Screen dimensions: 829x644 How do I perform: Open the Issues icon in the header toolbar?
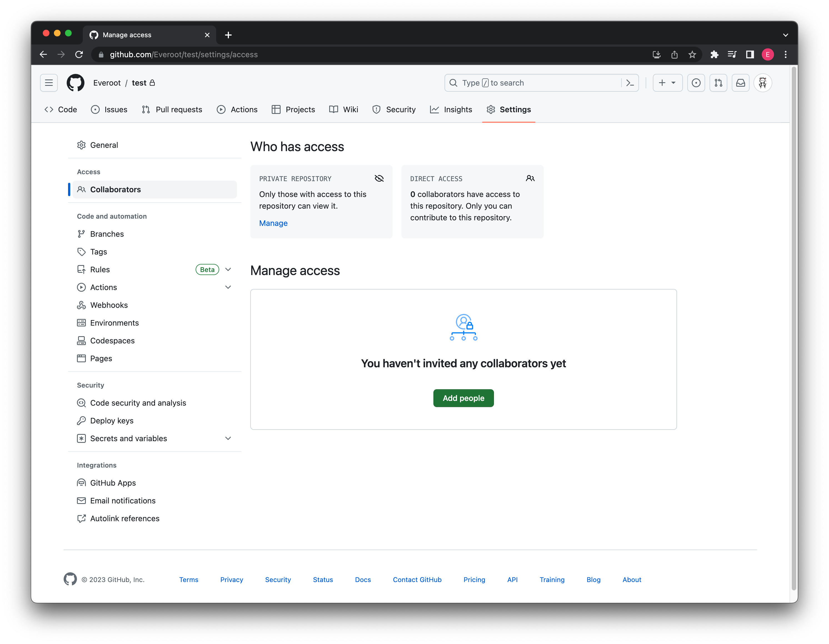696,83
